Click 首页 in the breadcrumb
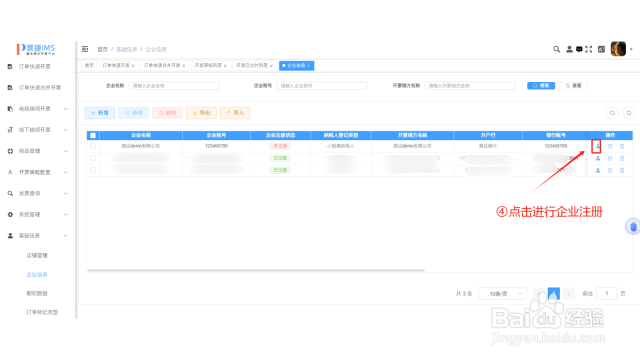 pyautogui.click(x=102, y=49)
